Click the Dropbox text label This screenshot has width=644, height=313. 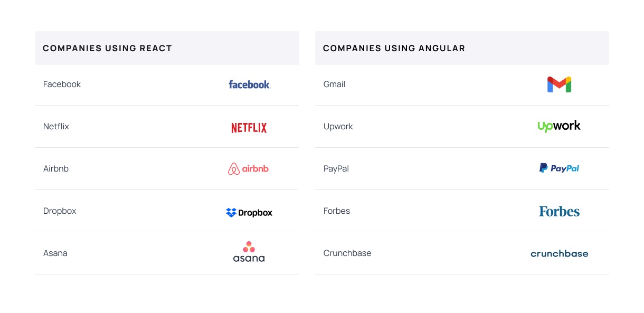pyautogui.click(x=60, y=211)
